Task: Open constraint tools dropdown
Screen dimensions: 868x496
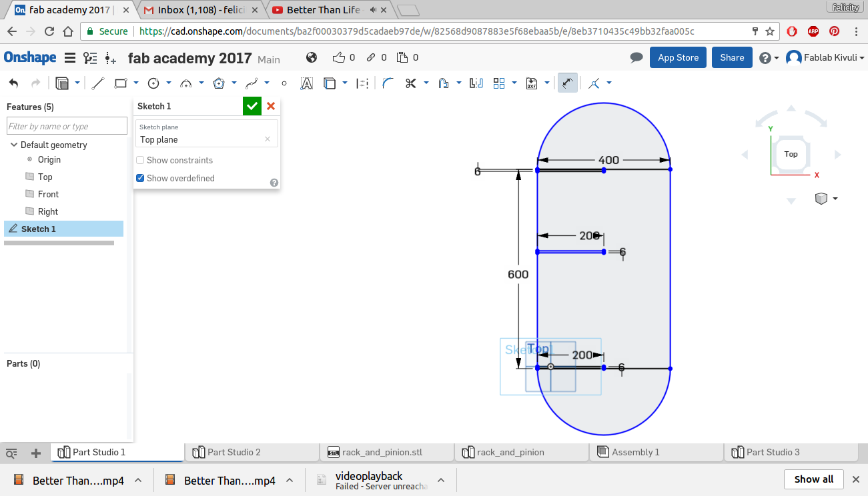Action: (x=609, y=83)
